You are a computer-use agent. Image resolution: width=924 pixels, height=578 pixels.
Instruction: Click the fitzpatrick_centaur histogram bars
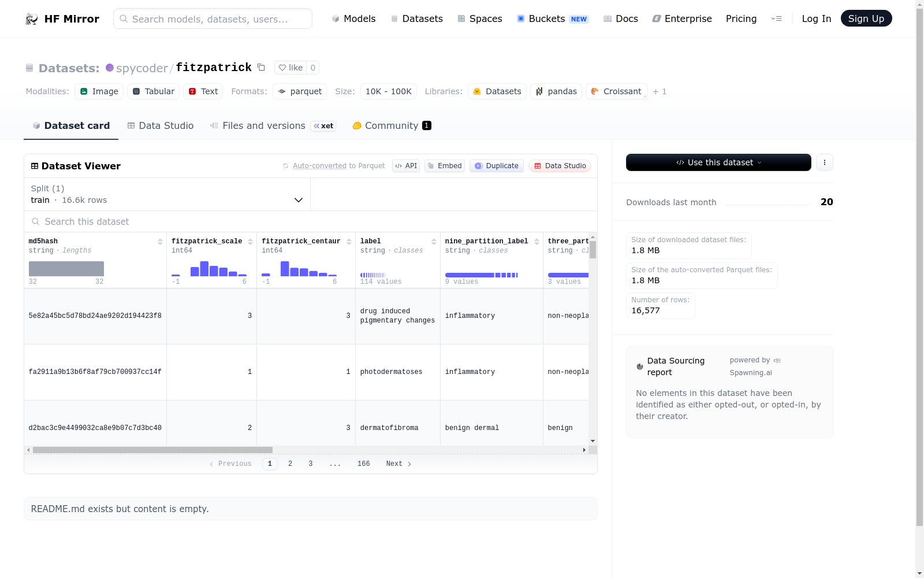coord(299,269)
